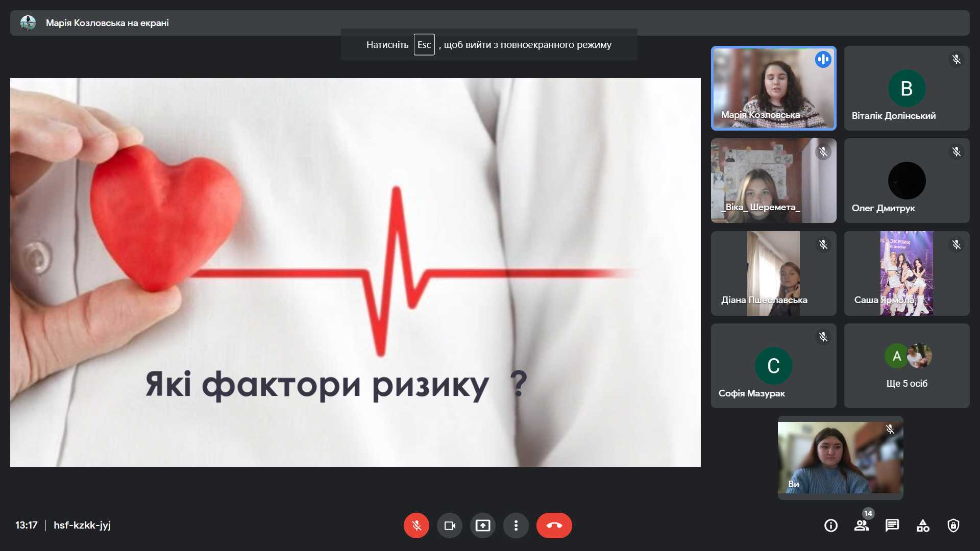This screenshot has width=980, height=551.
Task: Open the activities shapes icon
Action: click(923, 525)
